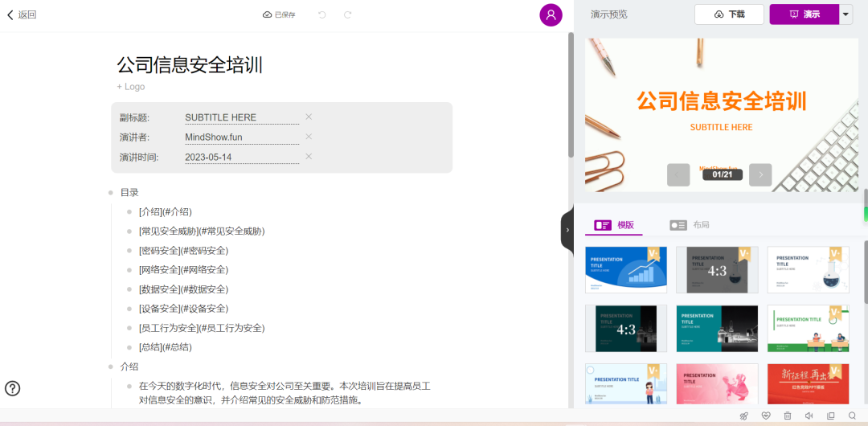Click the 演示 present button
868x426 pixels.
(805, 14)
